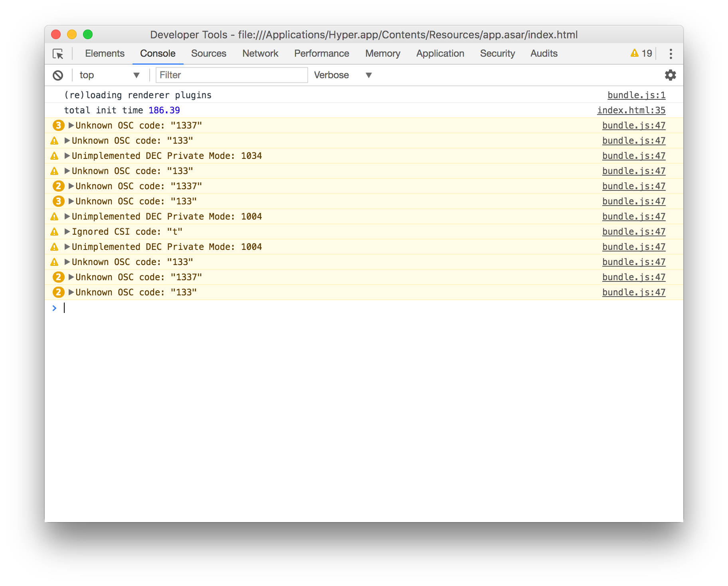Switch to the Performance tab
Viewport: 728px width, 586px height.
[x=321, y=53]
